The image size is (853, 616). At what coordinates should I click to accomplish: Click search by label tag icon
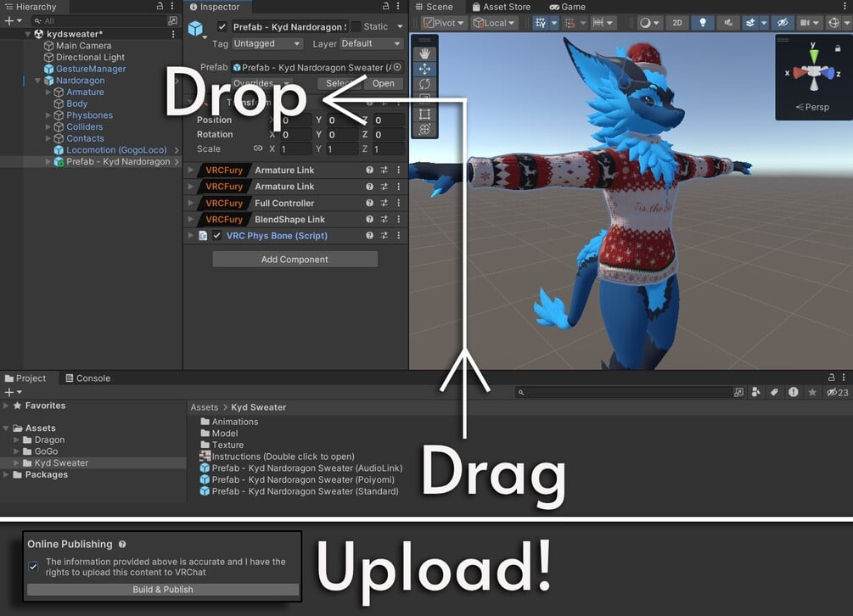tap(774, 392)
